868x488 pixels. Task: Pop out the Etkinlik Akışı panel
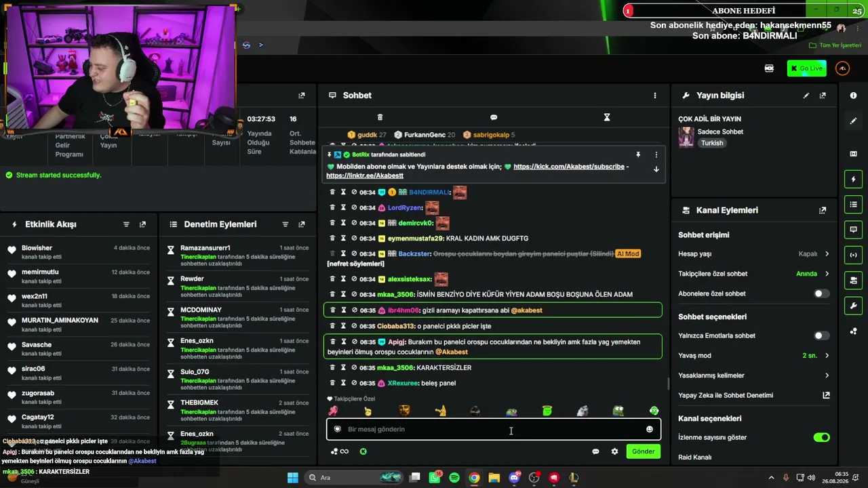[x=142, y=224]
